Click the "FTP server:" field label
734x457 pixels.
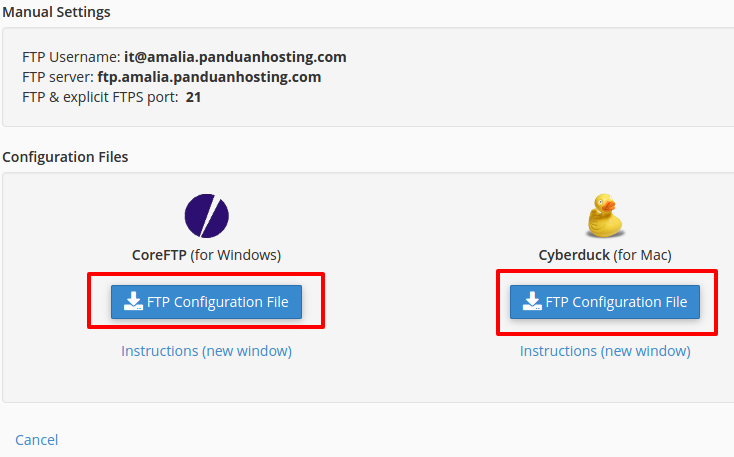(x=58, y=77)
